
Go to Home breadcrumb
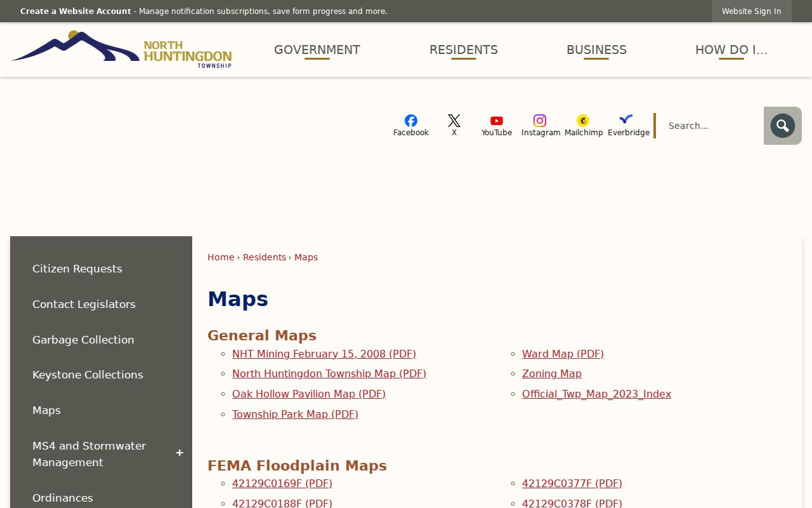(221, 257)
